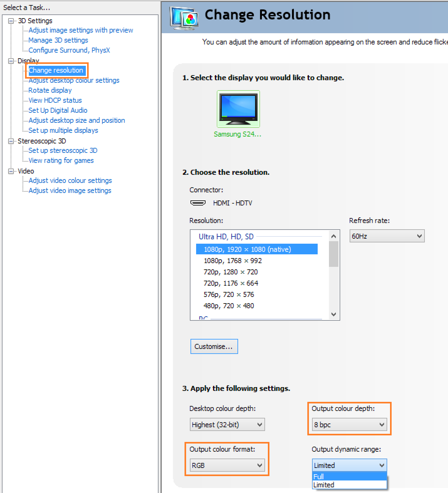Collapse the Video tree node

11,171
